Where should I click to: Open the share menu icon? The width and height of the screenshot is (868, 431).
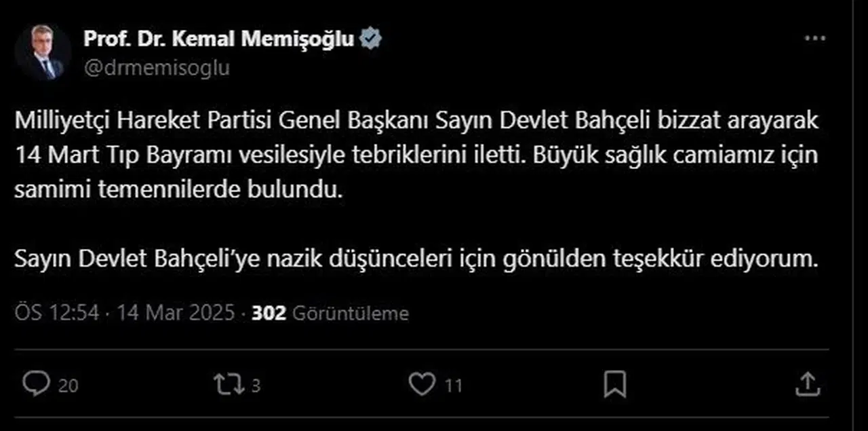point(806,384)
